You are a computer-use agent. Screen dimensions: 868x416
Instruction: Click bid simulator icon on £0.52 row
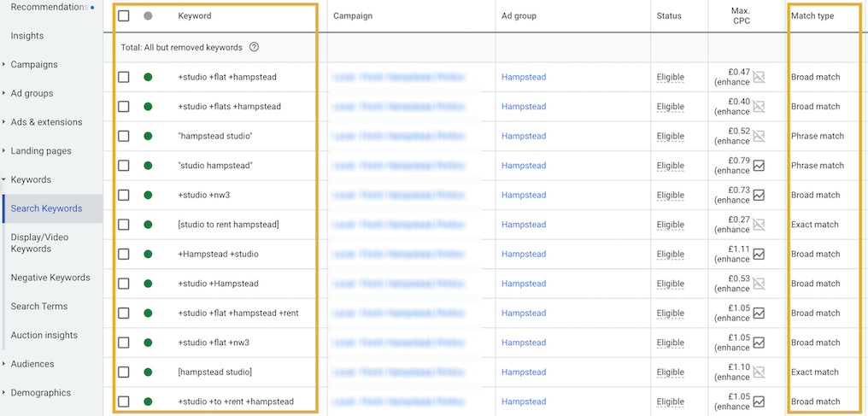[x=759, y=136]
